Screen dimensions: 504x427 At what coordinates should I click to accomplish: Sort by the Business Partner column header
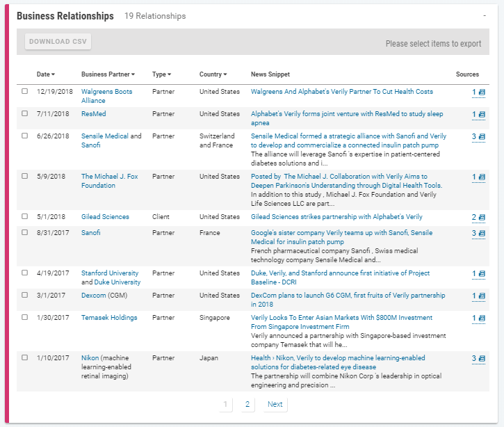pos(108,74)
